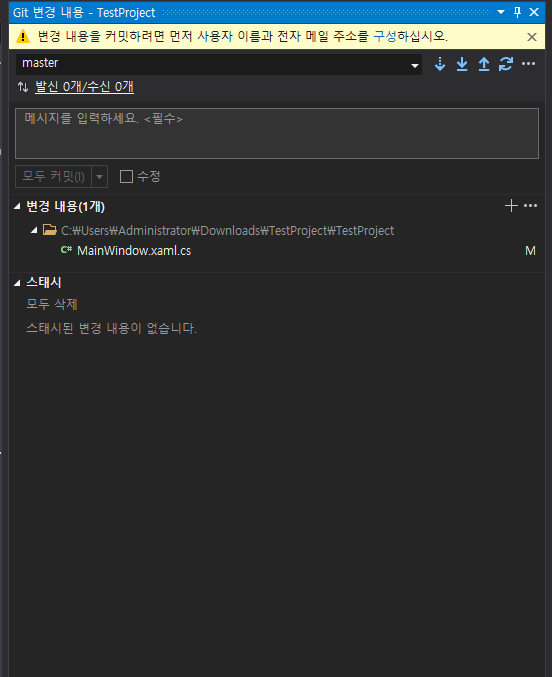Image resolution: width=552 pixels, height=677 pixels.
Task: Click the Pull down-arrow icon
Action: coord(462,64)
